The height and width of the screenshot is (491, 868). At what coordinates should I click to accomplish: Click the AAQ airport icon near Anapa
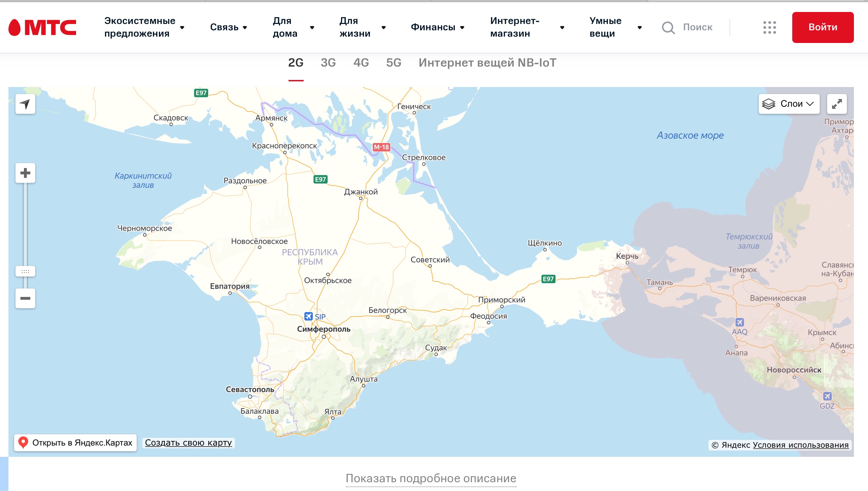(739, 322)
